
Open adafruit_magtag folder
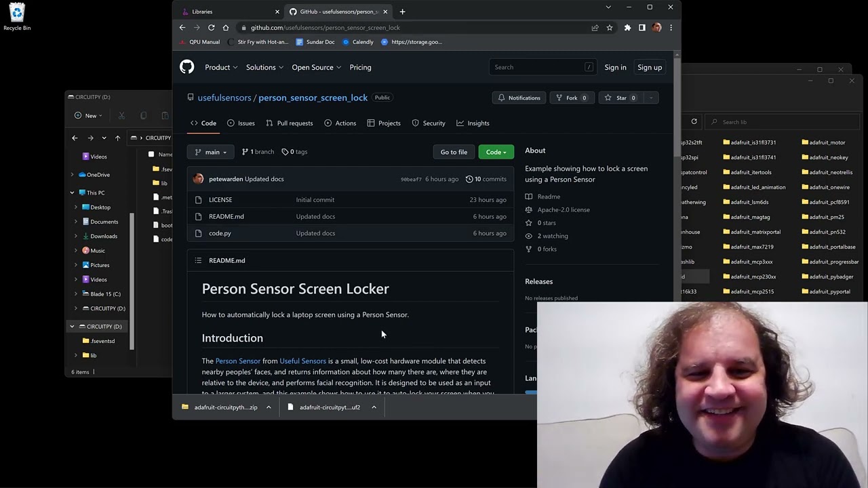[747, 217]
